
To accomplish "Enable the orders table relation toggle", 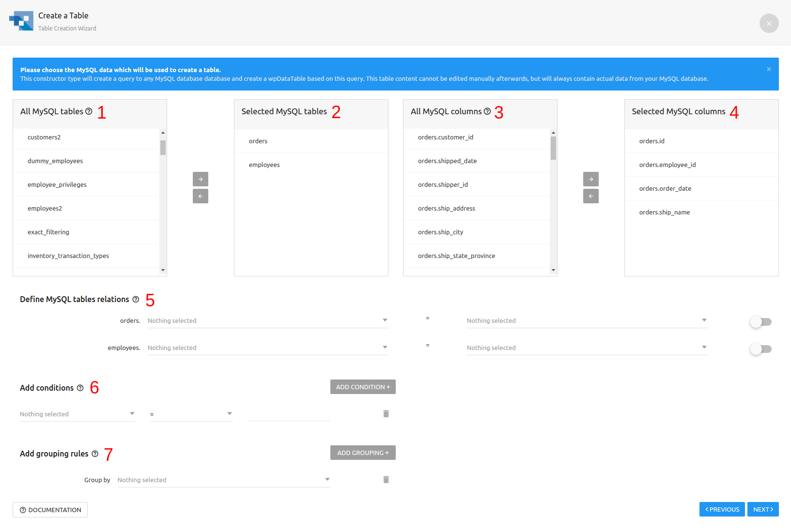I will coord(760,321).
